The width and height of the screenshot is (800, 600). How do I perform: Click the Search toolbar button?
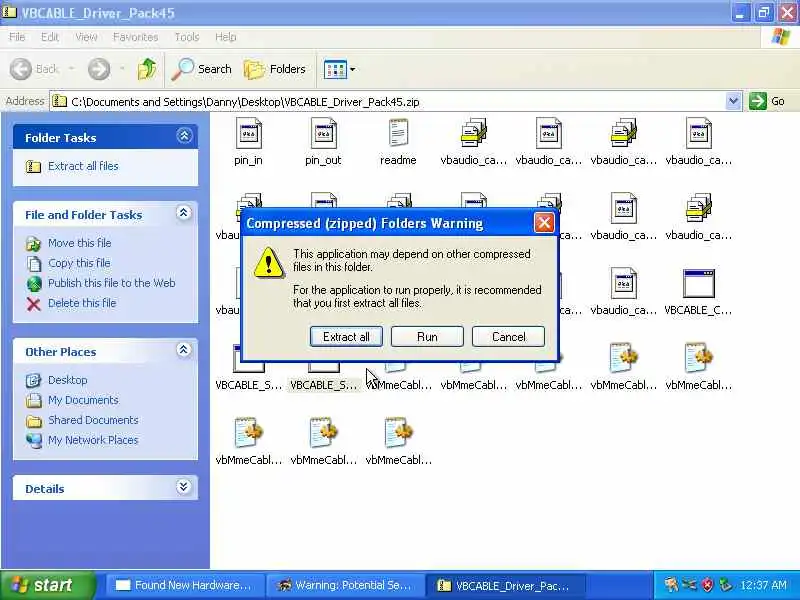tap(202, 69)
